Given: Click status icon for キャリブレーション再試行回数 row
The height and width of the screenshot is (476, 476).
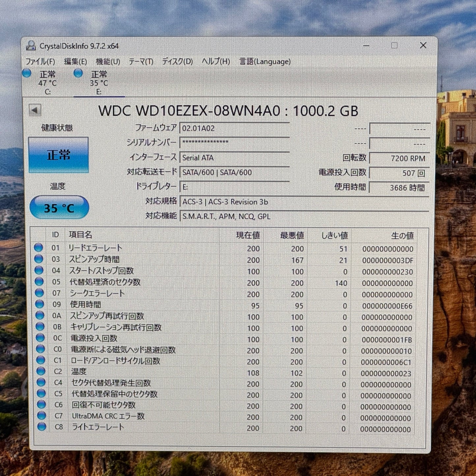Looking at the screenshot, I should pyautogui.click(x=40, y=326).
